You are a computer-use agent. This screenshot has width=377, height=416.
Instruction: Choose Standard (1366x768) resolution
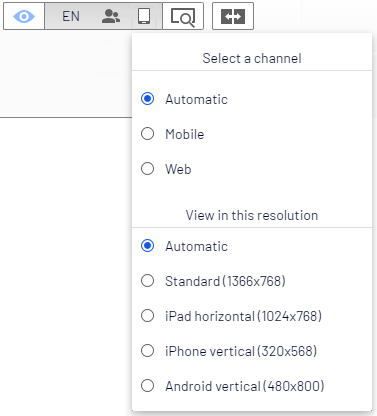point(147,281)
